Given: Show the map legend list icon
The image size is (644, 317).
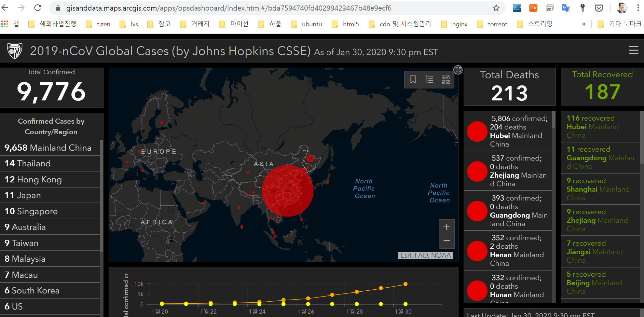Looking at the screenshot, I should (429, 80).
